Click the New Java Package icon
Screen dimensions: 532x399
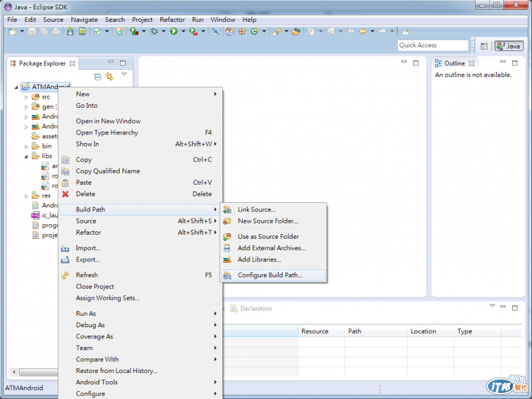242,31
